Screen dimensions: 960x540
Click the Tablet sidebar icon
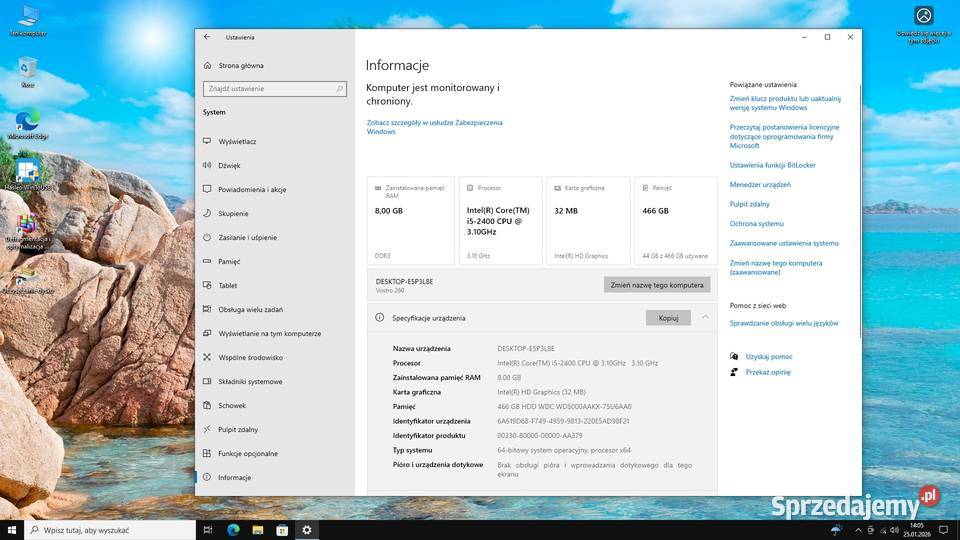(x=207, y=285)
